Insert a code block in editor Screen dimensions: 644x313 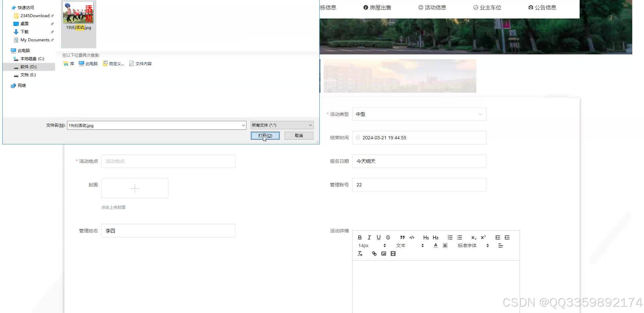(412, 237)
